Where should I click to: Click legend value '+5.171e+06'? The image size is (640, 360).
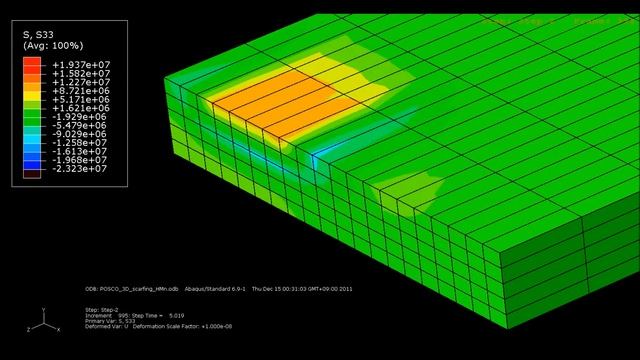click(81, 99)
